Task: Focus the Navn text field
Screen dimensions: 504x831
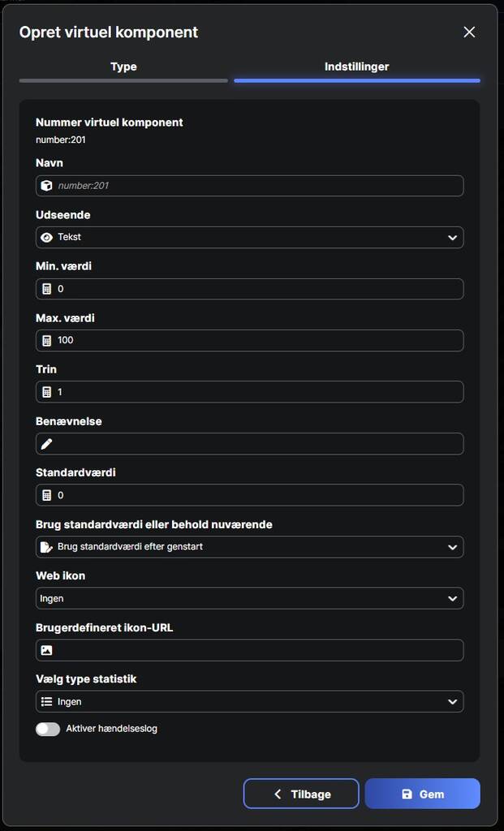Action: coord(257,186)
